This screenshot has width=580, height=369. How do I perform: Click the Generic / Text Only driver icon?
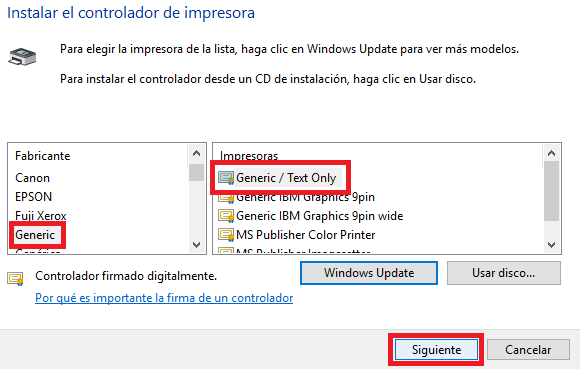(x=226, y=178)
